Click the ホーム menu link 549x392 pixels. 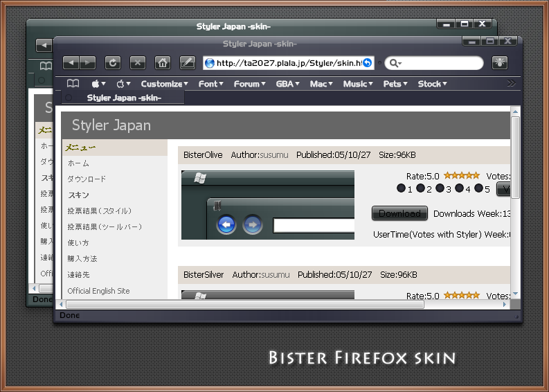(x=78, y=163)
